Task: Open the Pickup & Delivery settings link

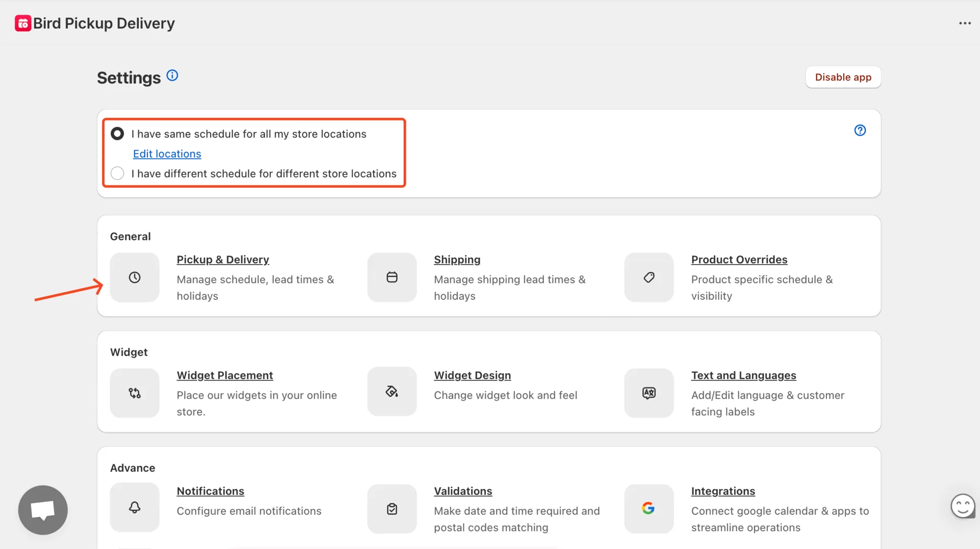Action: click(x=223, y=259)
